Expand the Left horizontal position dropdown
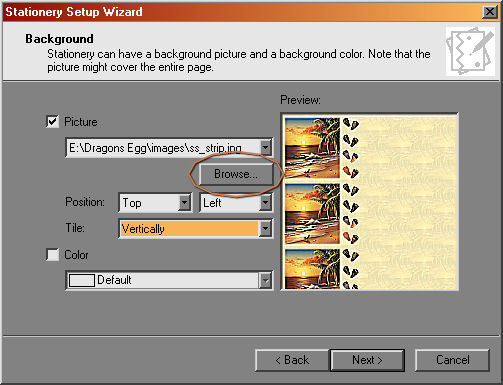 265,202
